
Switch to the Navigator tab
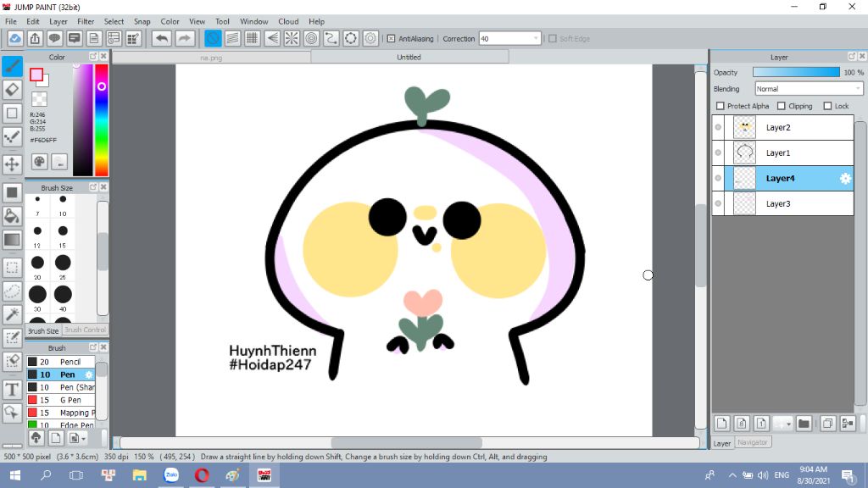click(x=753, y=442)
